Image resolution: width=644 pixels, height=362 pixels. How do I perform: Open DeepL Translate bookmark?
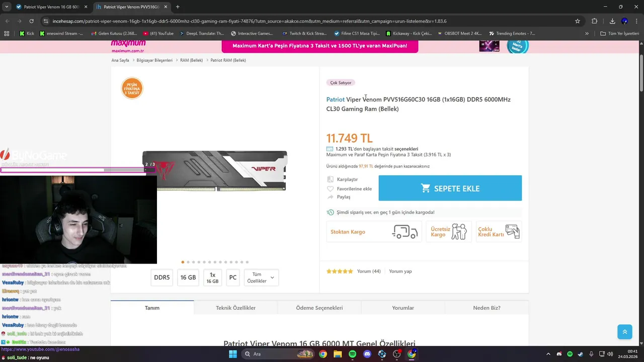(x=201, y=34)
